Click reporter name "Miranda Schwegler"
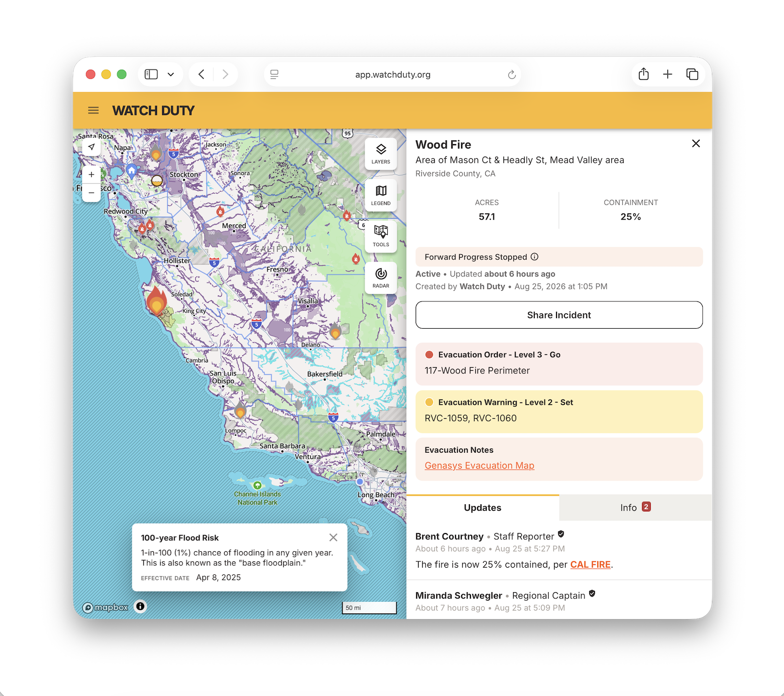Image resolution: width=784 pixels, height=696 pixels. 459,596
